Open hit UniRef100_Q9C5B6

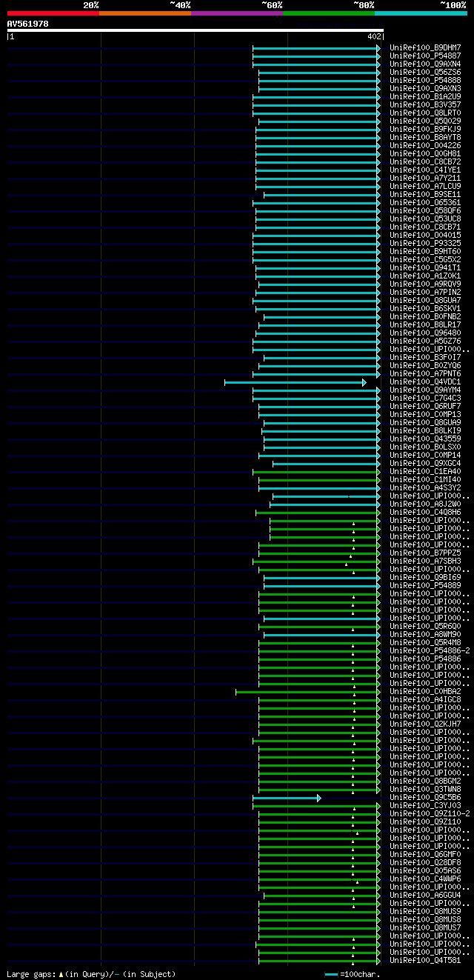click(425, 797)
